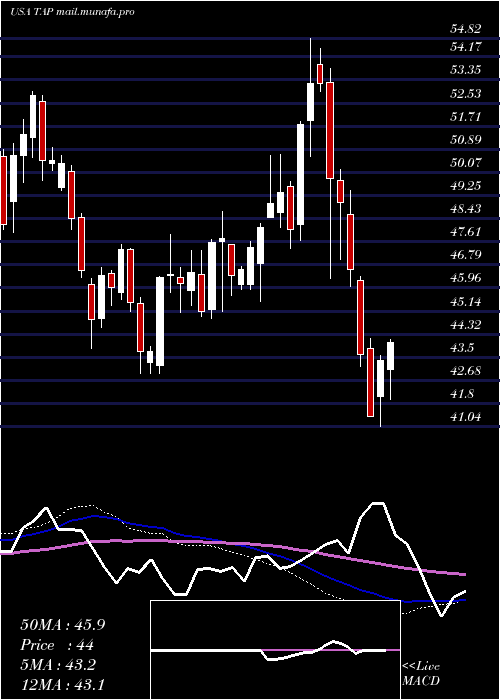
Task: Click the 51.71 price axis label
Action: pyautogui.click(x=466, y=117)
